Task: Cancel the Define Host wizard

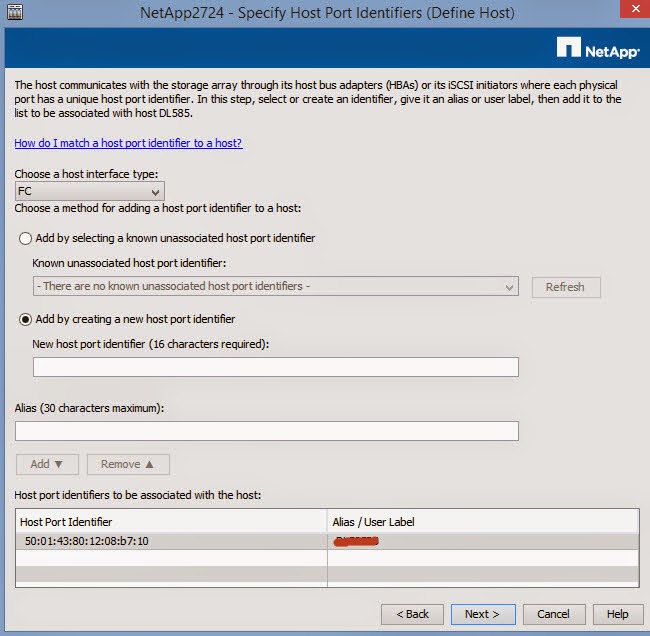Action: [554, 614]
